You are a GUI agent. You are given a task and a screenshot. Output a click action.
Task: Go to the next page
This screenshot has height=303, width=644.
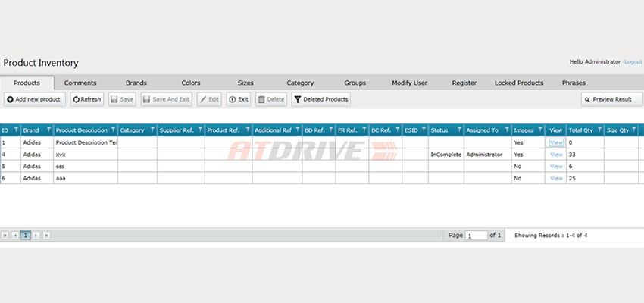(x=36, y=236)
